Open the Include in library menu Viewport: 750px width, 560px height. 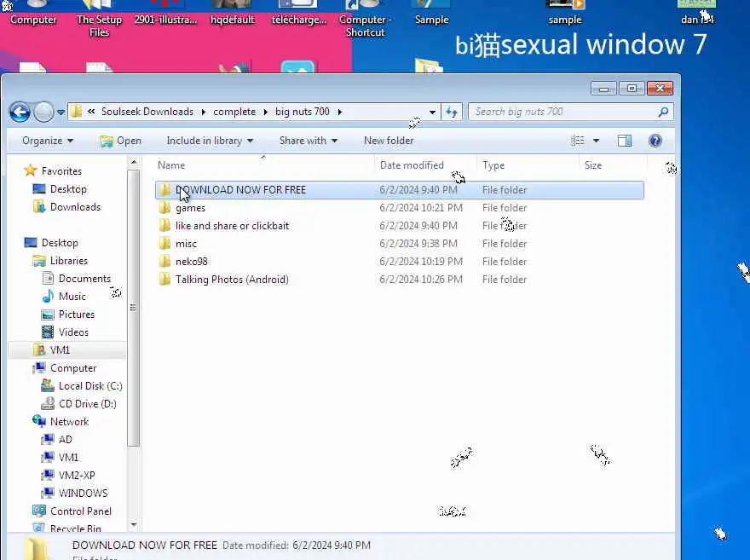pos(210,141)
